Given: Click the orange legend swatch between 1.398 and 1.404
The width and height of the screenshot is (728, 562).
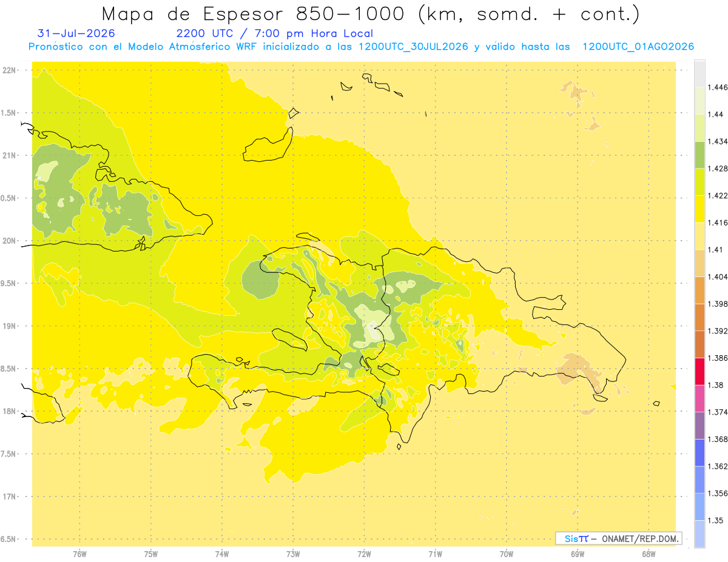Looking at the screenshot, I should point(699,290).
